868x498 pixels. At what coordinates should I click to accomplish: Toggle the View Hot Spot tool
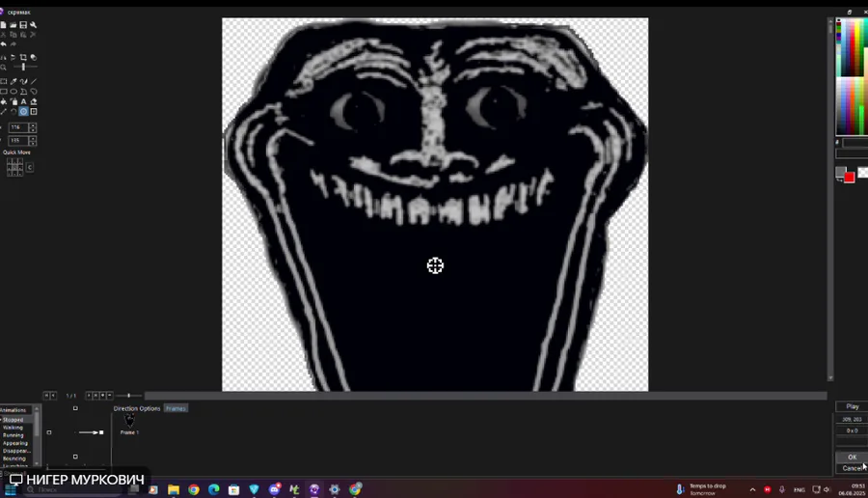(23, 111)
